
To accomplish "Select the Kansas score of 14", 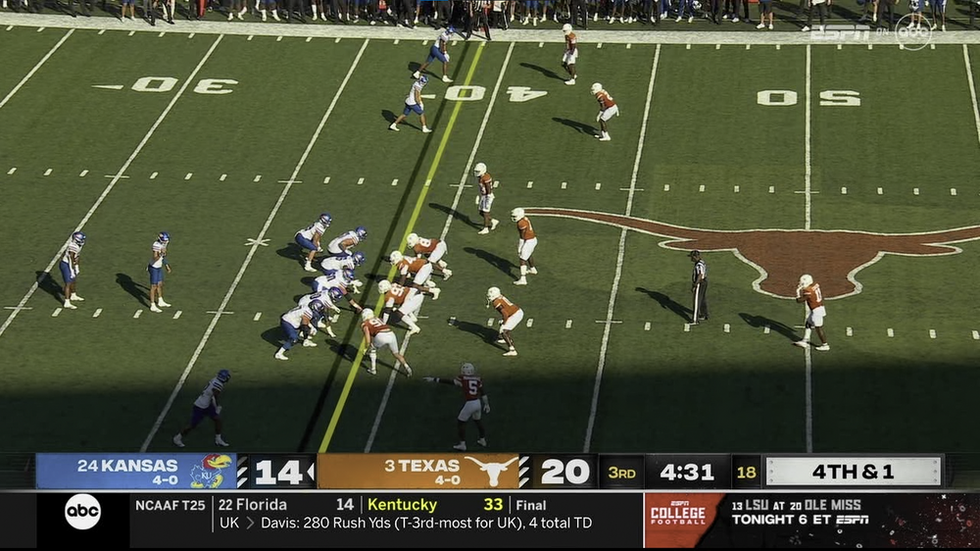I will [278, 473].
